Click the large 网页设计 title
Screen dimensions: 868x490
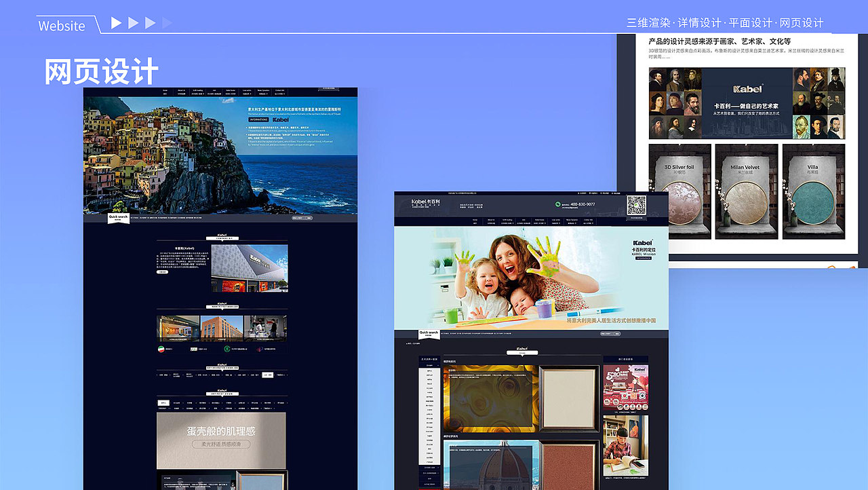102,71
